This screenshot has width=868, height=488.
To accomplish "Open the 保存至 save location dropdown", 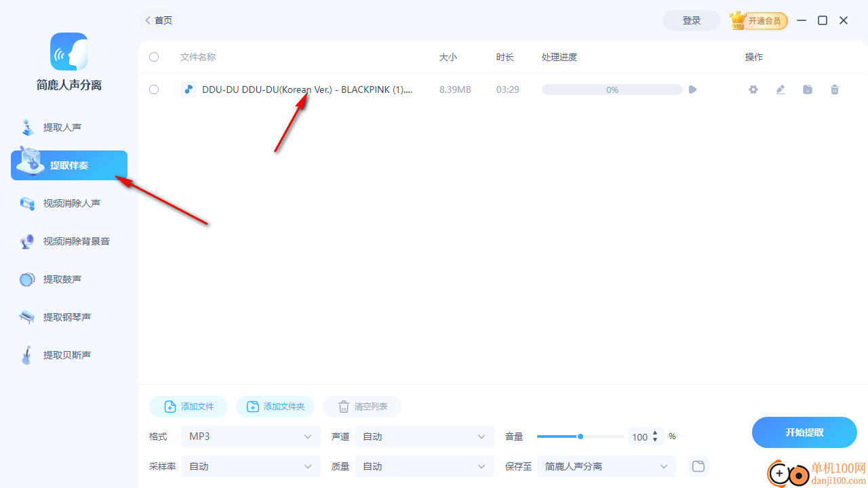I will tap(607, 466).
